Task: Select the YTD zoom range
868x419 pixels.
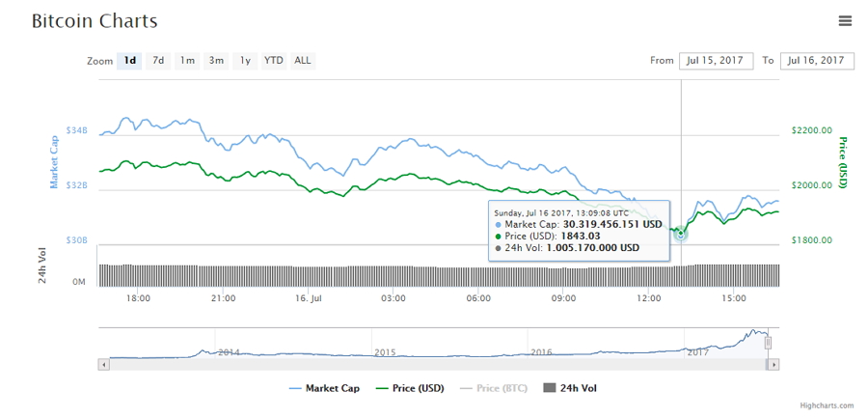Action: tap(274, 61)
